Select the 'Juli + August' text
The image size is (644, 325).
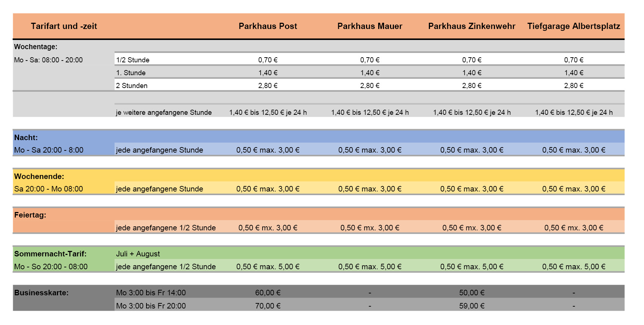pos(138,254)
